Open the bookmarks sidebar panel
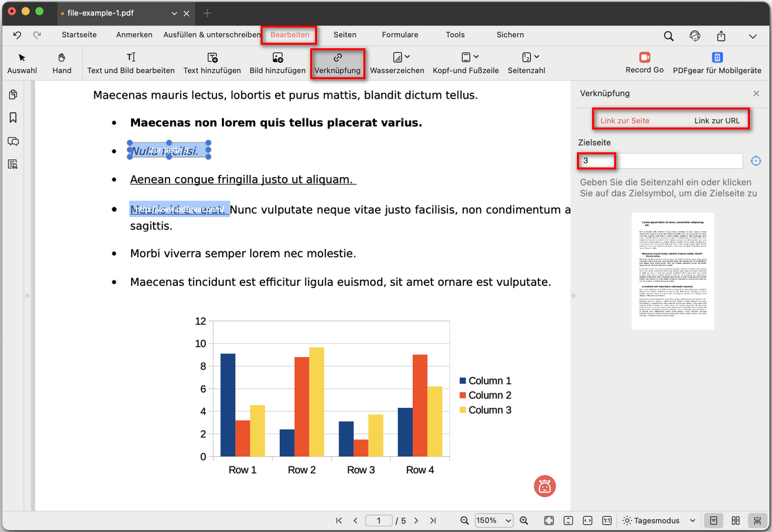Screen dimensions: 772x532 coord(12,118)
